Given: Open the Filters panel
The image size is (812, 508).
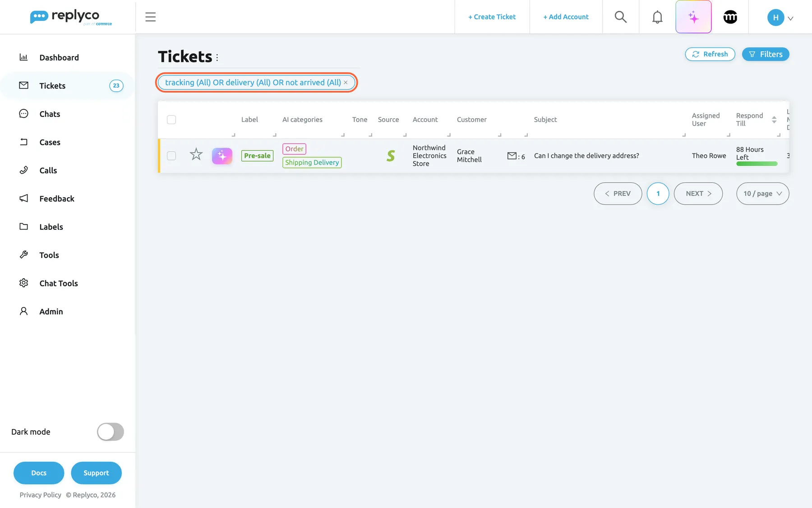Looking at the screenshot, I should (x=766, y=54).
